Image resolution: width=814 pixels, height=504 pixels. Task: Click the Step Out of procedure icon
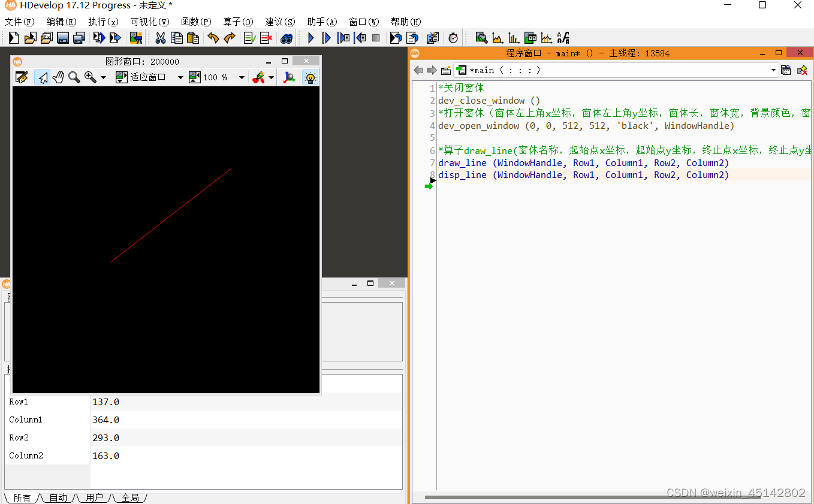(x=360, y=38)
